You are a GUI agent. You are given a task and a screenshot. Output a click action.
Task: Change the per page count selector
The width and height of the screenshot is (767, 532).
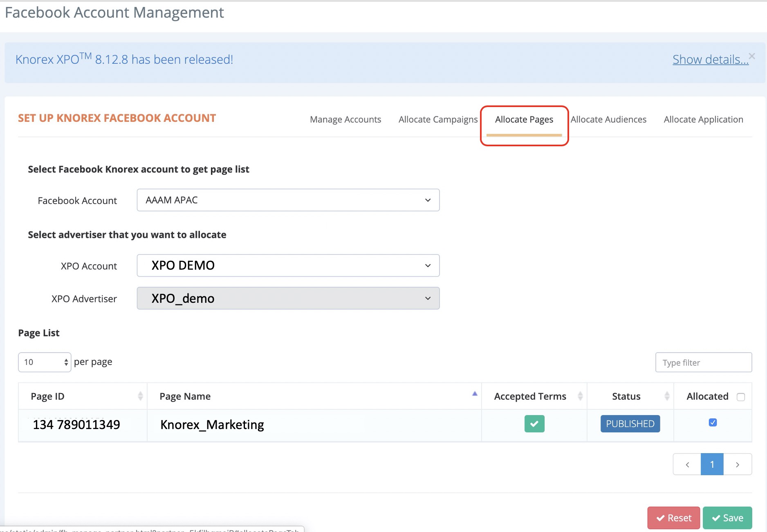coord(45,362)
